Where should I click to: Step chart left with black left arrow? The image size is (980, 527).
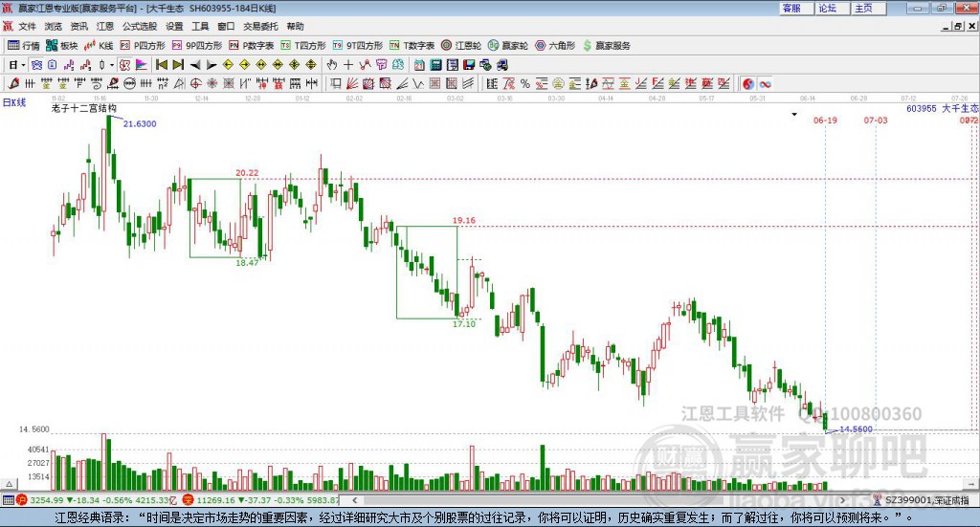195,65
